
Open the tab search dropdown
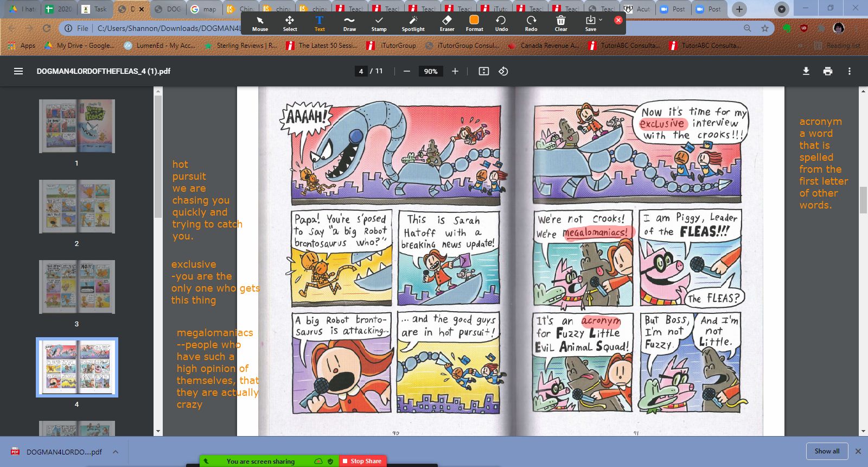pyautogui.click(x=781, y=9)
